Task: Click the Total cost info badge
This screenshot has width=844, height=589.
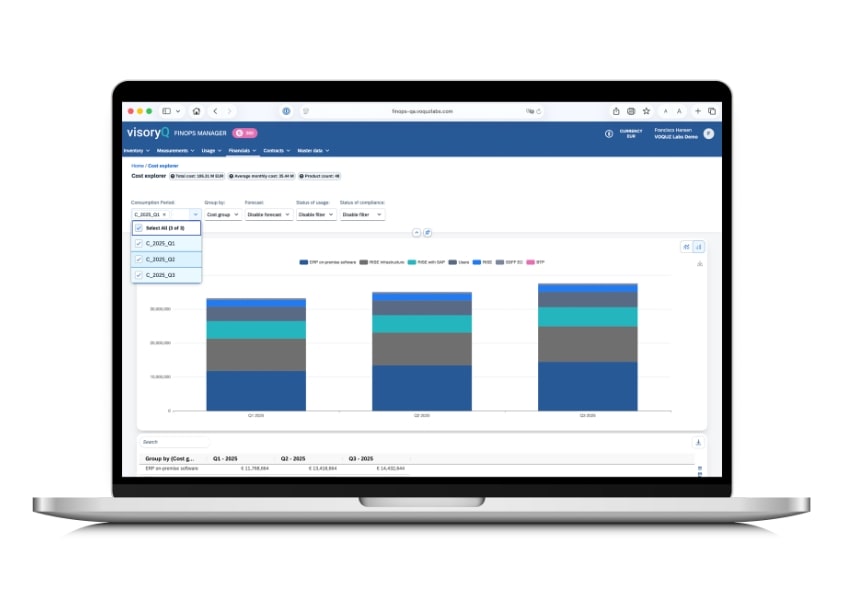Action: (197, 176)
